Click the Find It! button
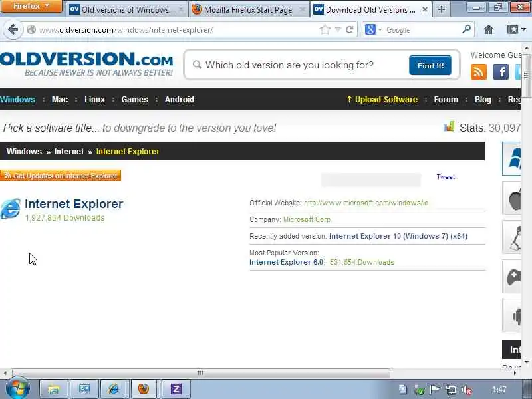The image size is (532, 399). (430, 65)
